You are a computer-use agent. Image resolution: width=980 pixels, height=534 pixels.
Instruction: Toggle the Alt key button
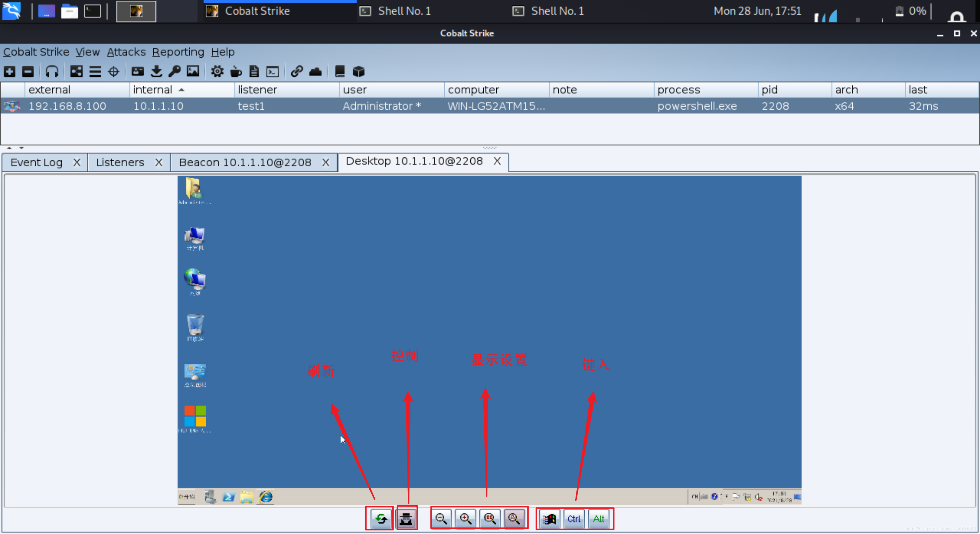[598, 518]
